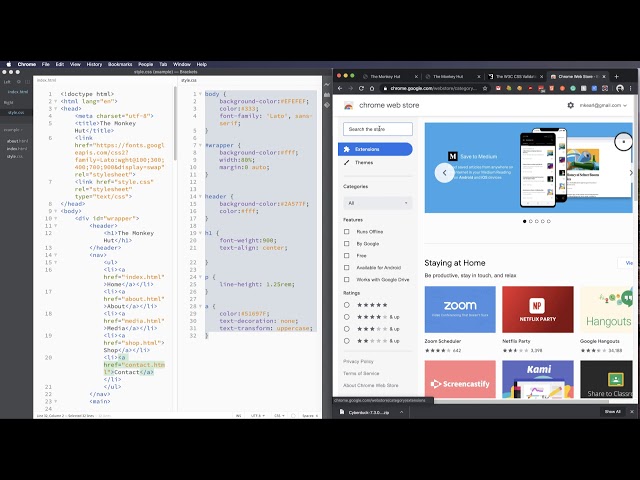The image size is (640, 480).
Task: Open the example project dropdown in Brackets
Action: click(x=13, y=130)
